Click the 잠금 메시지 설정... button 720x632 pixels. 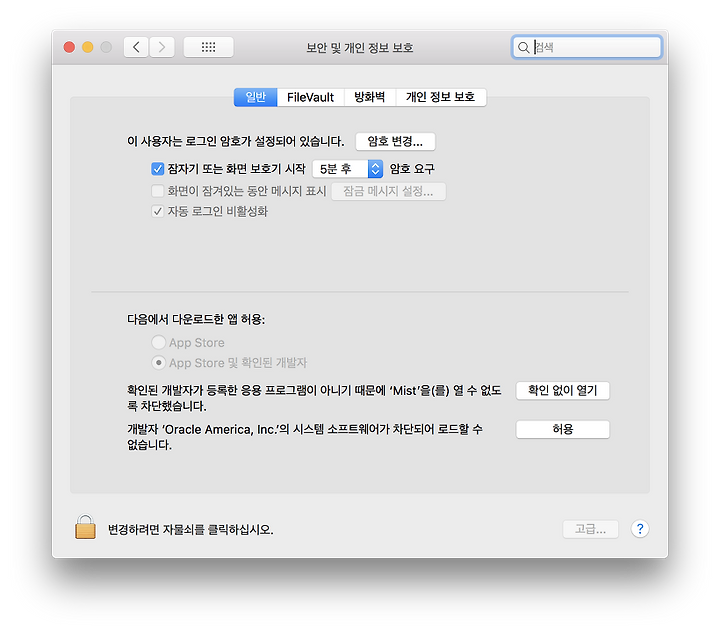[388, 191]
